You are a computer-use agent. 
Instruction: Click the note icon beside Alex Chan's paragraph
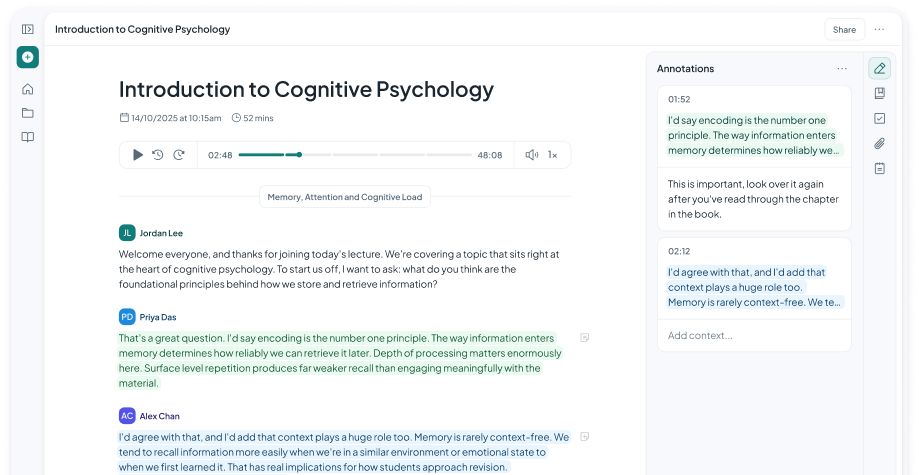coord(584,437)
